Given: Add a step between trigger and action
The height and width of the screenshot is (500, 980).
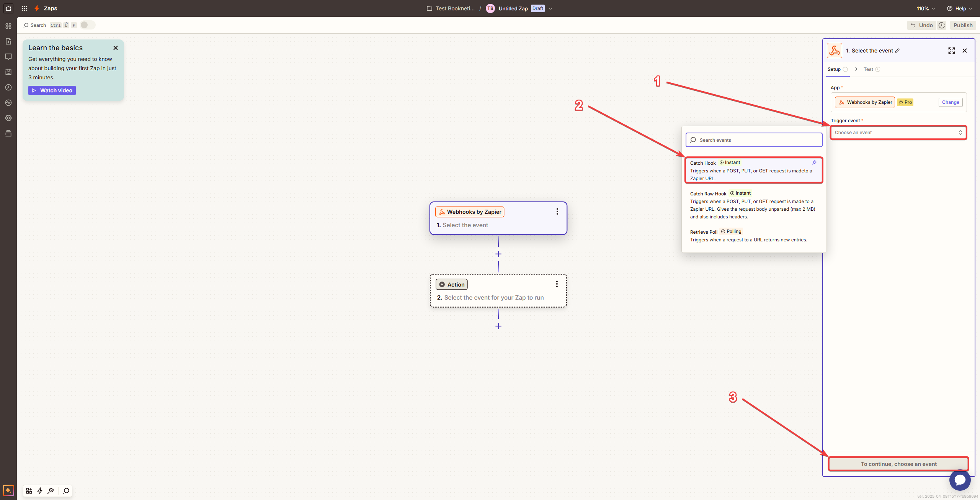Looking at the screenshot, I should coord(498,254).
